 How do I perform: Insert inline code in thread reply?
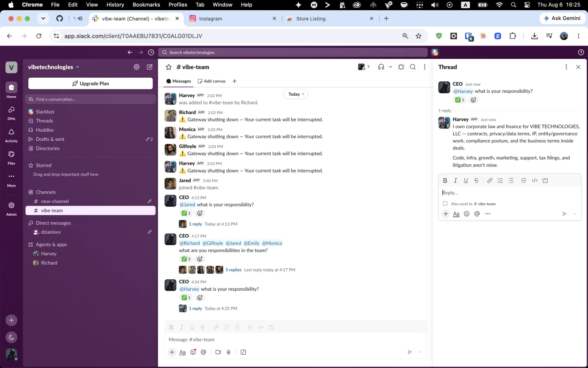[x=534, y=180]
